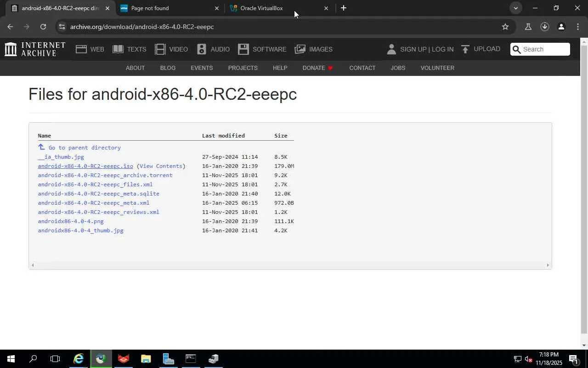Viewport: 588px width, 368px height.
Task: Open Internet Explorer from the taskbar
Action: point(79,359)
